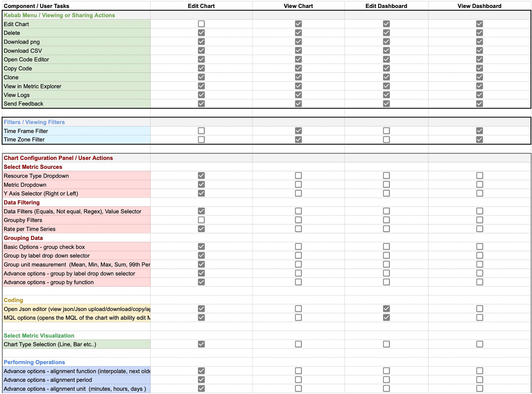The image size is (532, 394).
Task: Select the Coding section heading cell
Action: pyautogui.click(x=13, y=300)
